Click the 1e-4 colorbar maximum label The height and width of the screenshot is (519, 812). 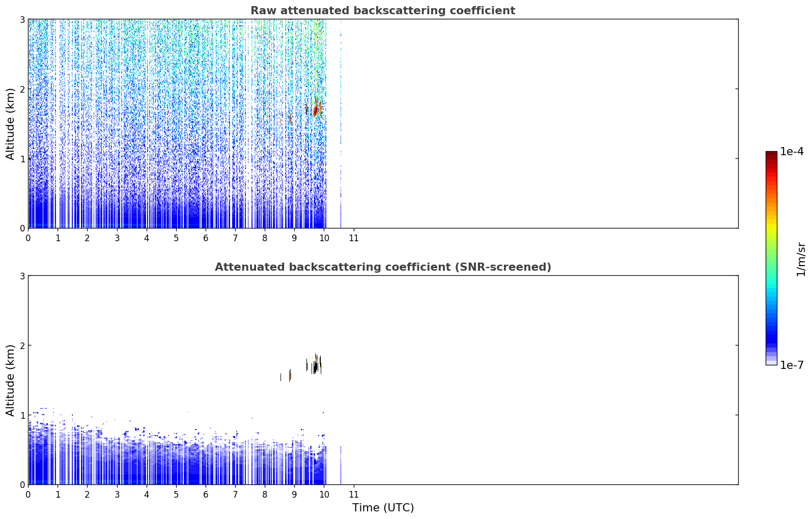[x=792, y=152]
